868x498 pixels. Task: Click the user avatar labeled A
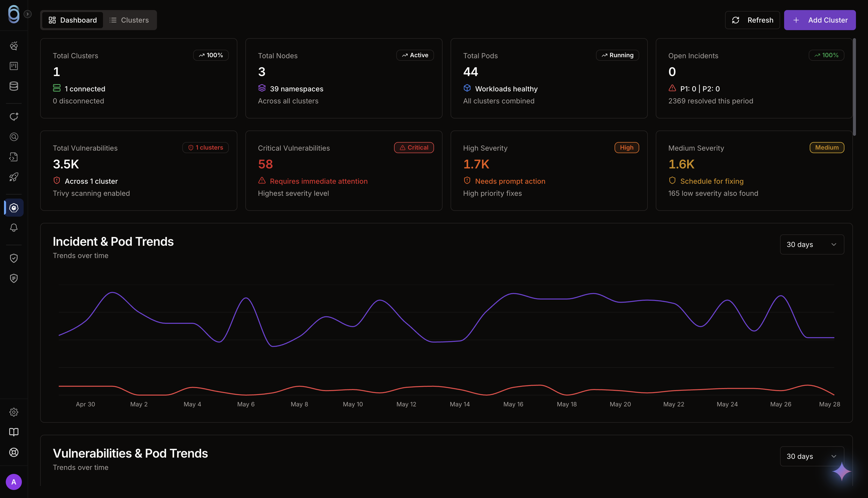pos(14,482)
